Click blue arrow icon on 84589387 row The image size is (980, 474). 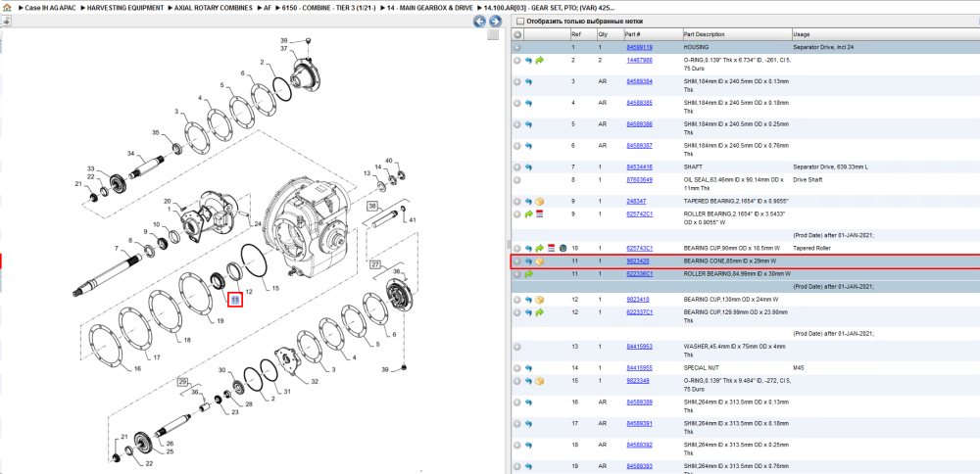click(528, 146)
